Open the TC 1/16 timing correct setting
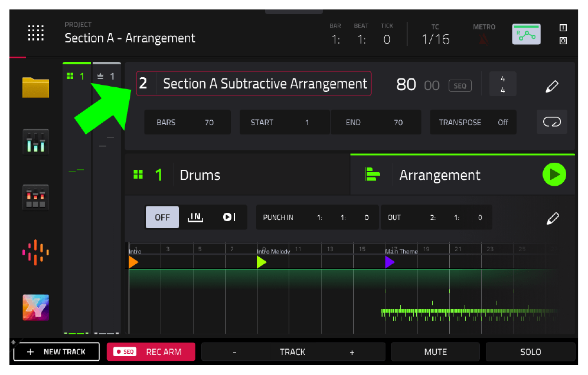The width and height of the screenshot is (588, 375). point(436,39)
